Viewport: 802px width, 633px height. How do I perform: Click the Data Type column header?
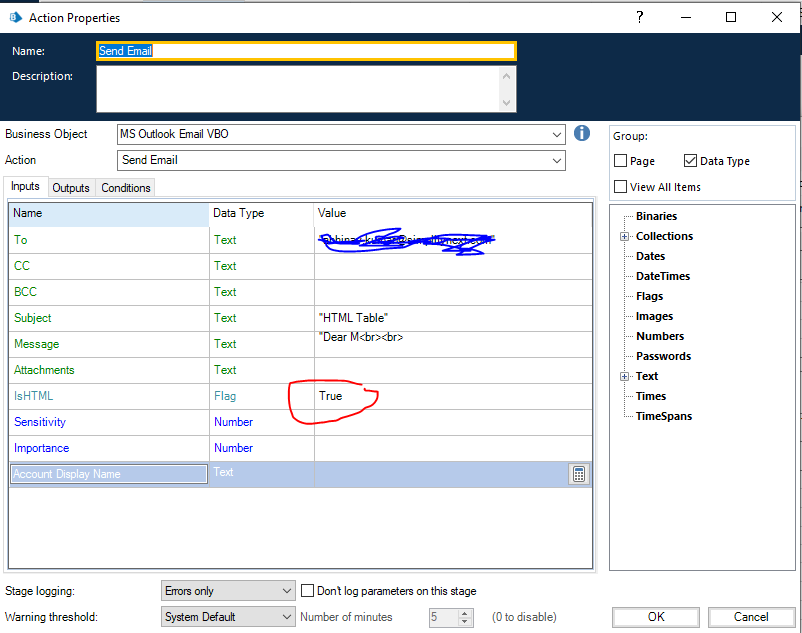[x=261, y=213]
